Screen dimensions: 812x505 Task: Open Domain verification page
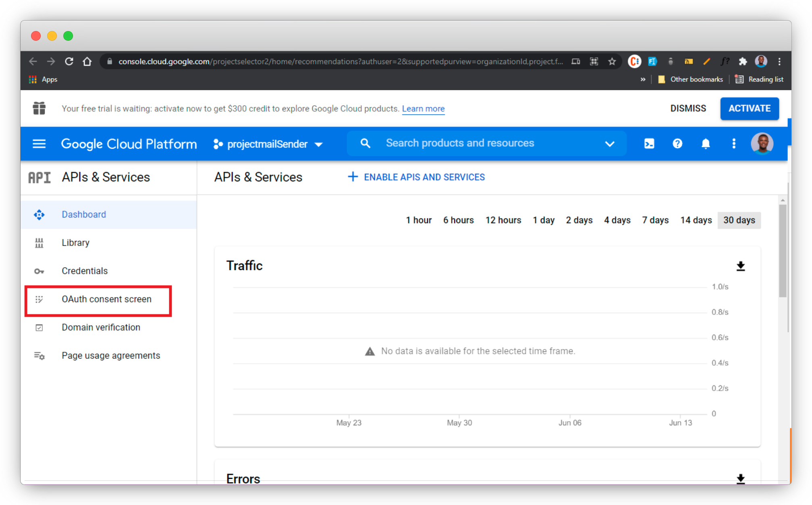(108, 327)
